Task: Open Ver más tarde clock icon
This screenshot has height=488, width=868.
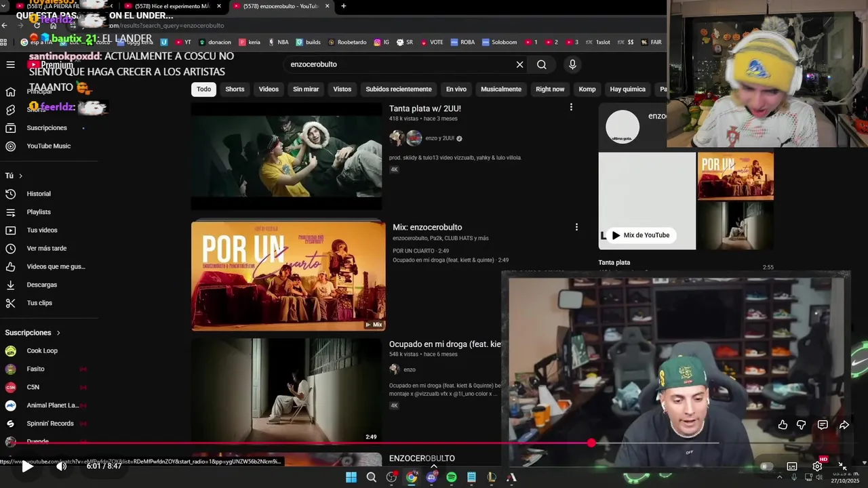Action: [11, 249]
